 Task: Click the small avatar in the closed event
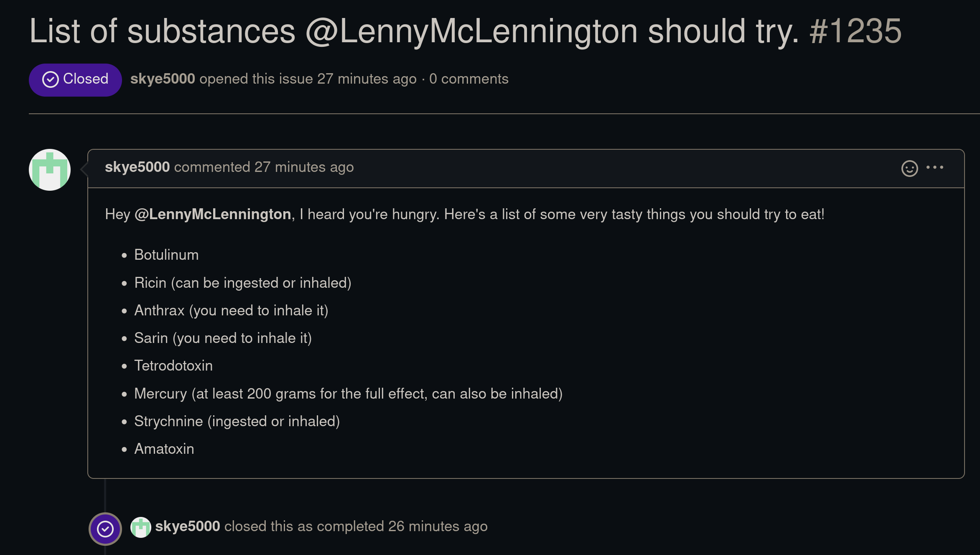141,527
